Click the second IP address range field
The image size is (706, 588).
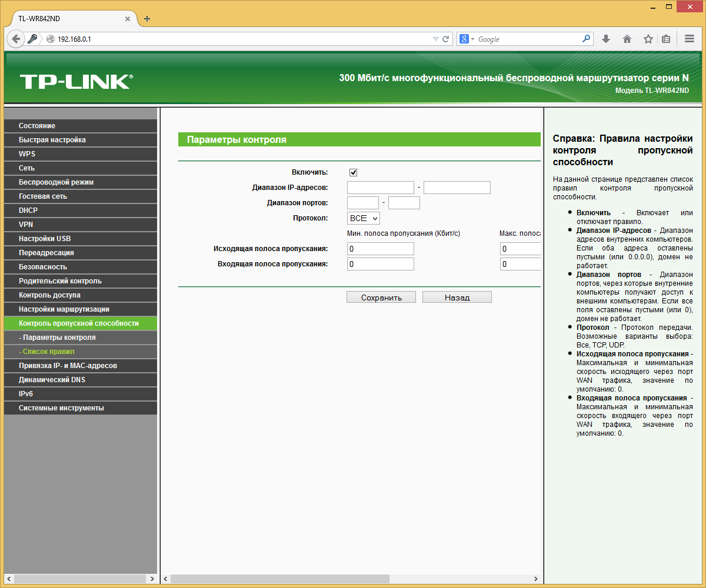(457, 188)
